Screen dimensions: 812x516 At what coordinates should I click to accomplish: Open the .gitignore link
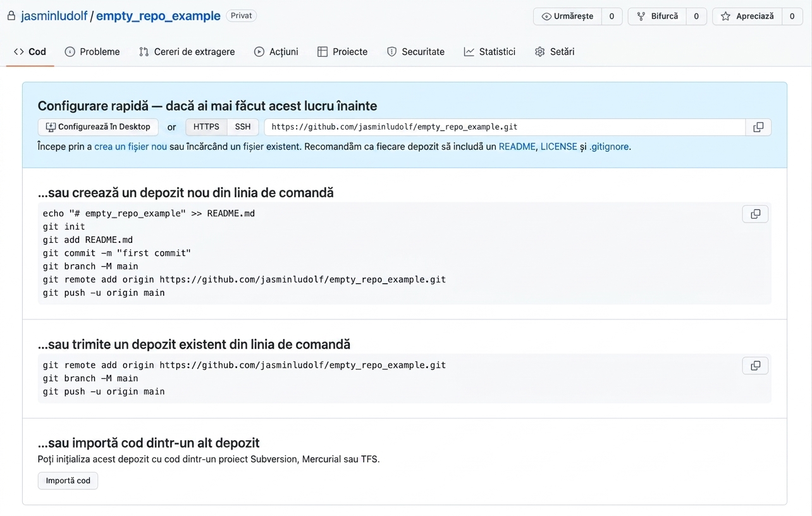609,147
